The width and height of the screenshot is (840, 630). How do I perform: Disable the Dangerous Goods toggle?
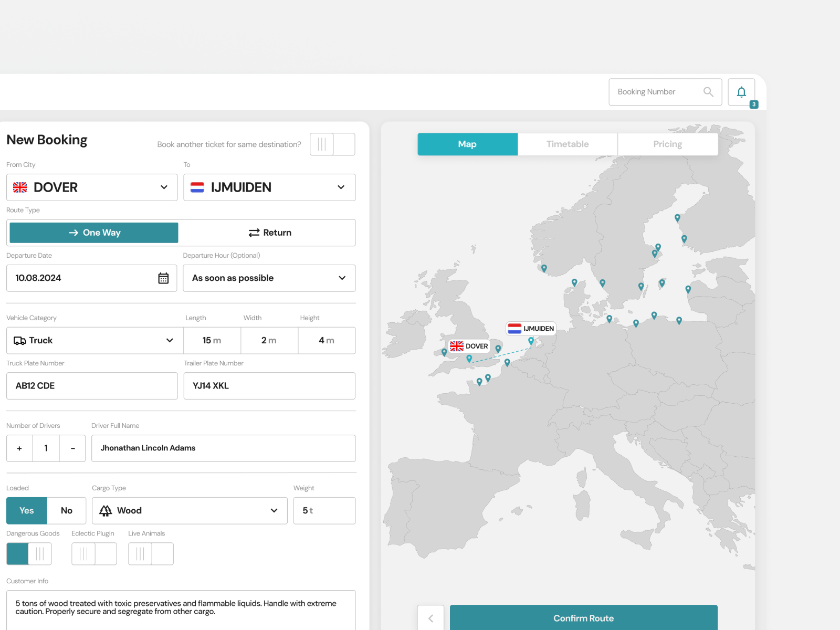click(29, 554)
